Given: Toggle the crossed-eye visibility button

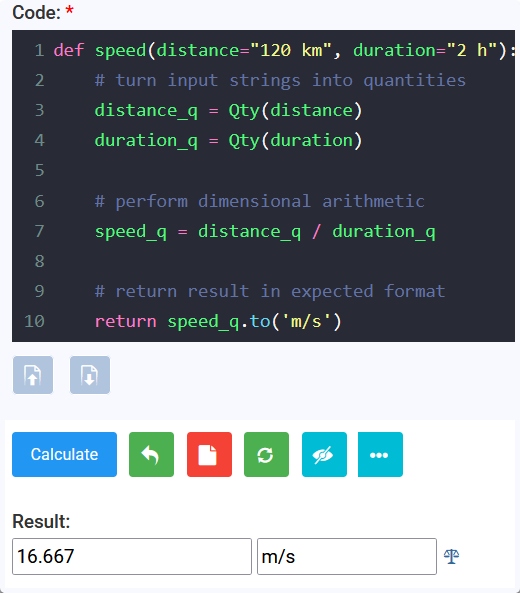Looking at the screenshot, I should click(324, 454).
